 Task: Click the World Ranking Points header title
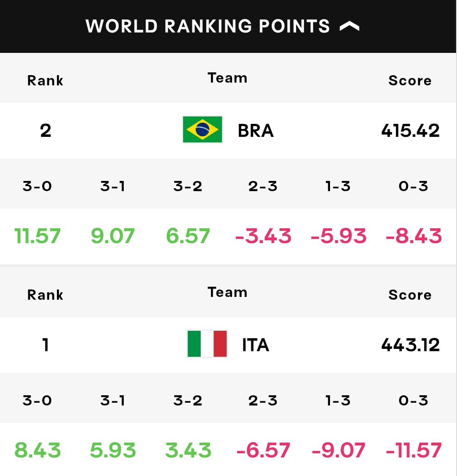click(208, 26)
